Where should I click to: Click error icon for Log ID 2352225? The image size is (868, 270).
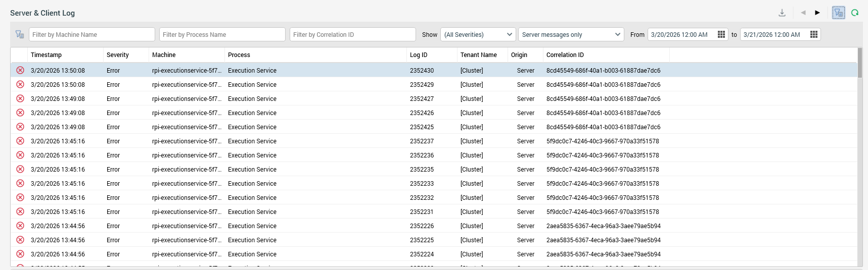click(x=20, y=240)
